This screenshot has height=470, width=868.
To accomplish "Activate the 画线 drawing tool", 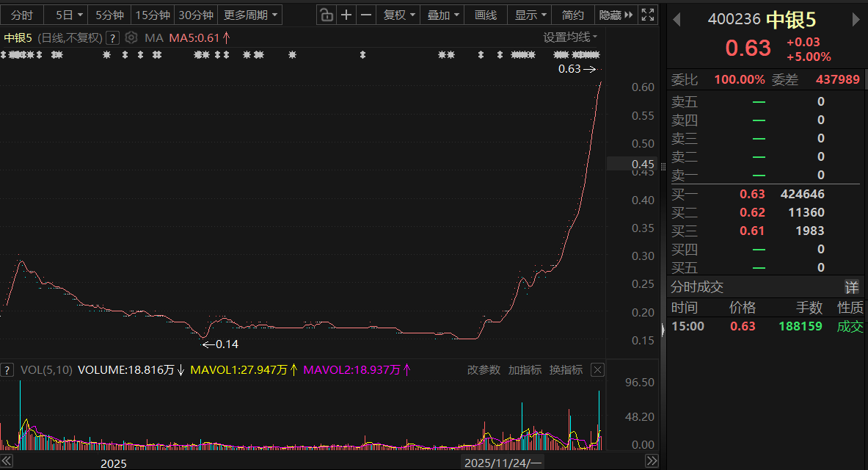I will coord(486,15).
